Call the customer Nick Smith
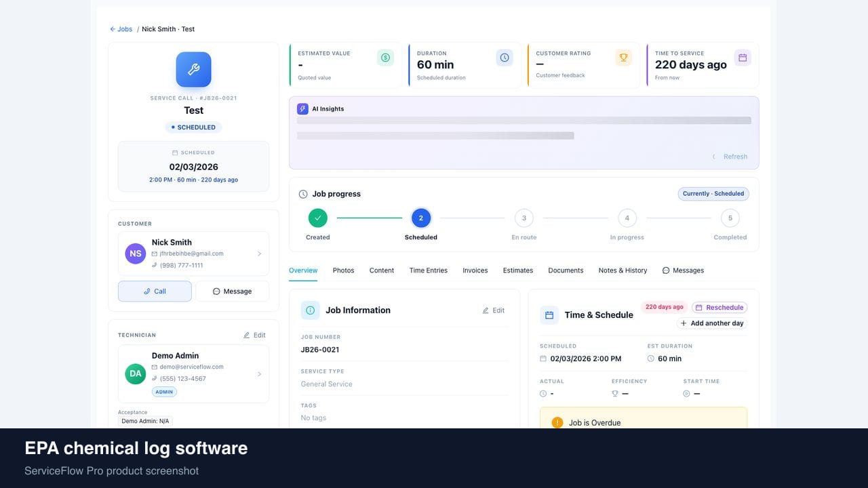 coord(155,291)
